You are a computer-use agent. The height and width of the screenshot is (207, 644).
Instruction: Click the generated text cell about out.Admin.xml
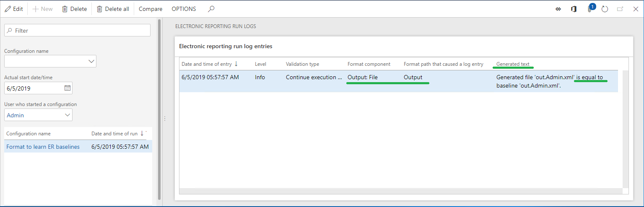(550, 81)
